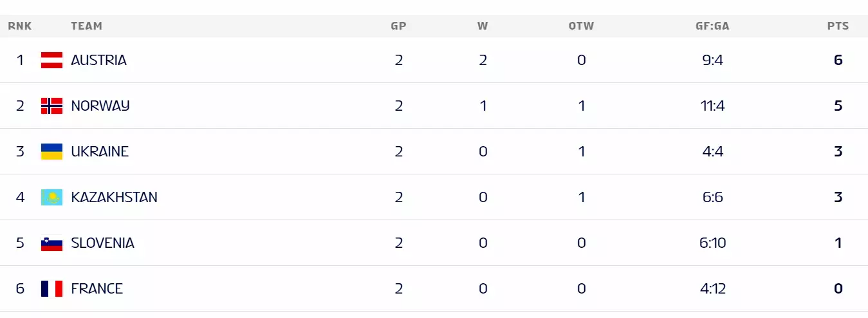Open the AUSTRIA team link
The width and height of the screenshot is (868, 318).
pyautogui.click(x=98, y=61)
